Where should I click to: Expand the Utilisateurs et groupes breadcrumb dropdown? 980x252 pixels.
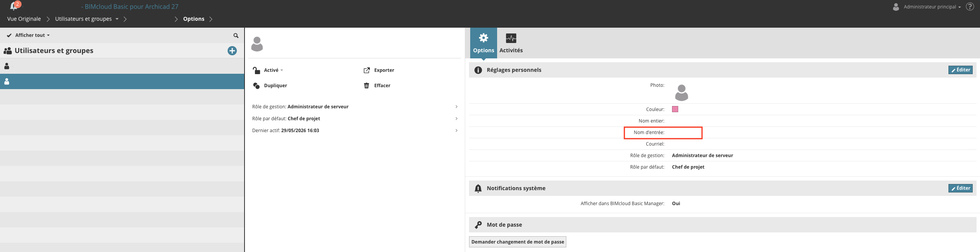117,19
